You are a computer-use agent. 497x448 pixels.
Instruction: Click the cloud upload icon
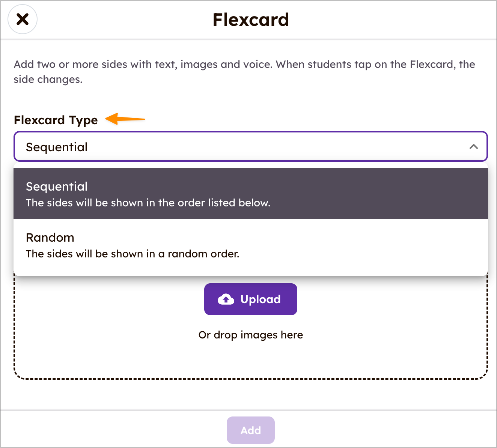coord(226,299)
